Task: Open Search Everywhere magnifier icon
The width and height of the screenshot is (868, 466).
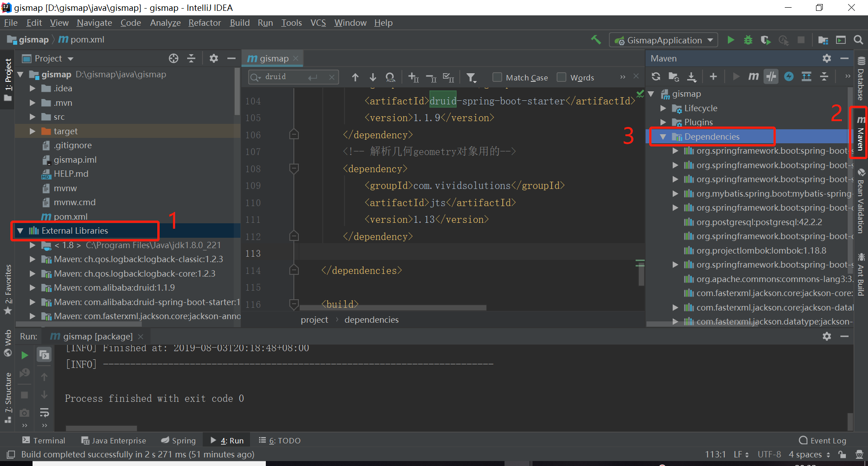Action: pos(858,40)
